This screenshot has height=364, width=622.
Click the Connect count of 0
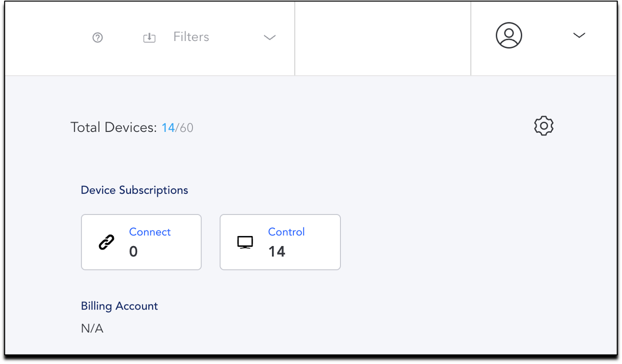[133, 251]
